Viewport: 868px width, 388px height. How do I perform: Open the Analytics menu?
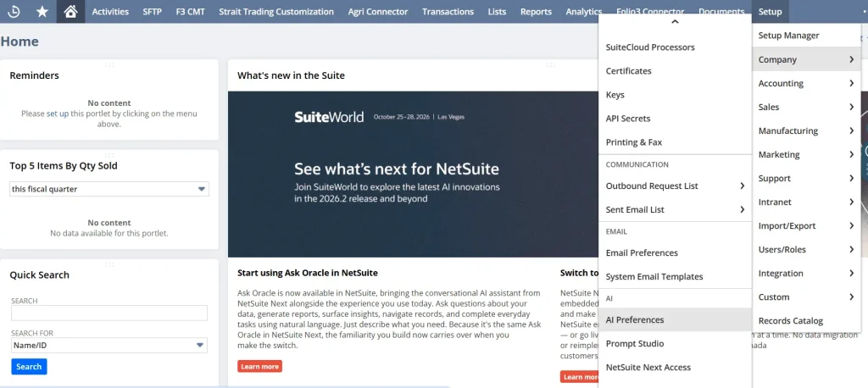(583, 11)
